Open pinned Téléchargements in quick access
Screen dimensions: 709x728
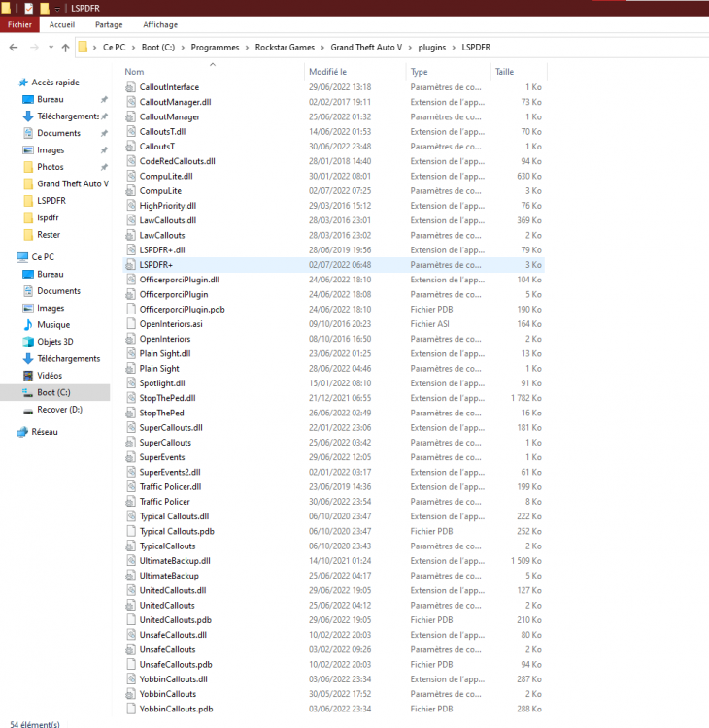pyautogui.click(x=68, y=116)
